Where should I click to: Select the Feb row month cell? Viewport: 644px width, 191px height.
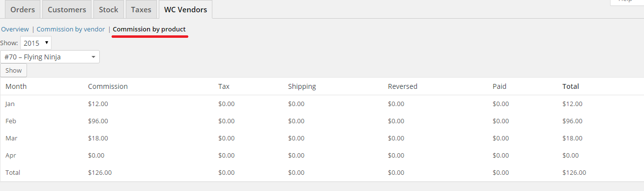pyautogui.click(x=10, y=121)
